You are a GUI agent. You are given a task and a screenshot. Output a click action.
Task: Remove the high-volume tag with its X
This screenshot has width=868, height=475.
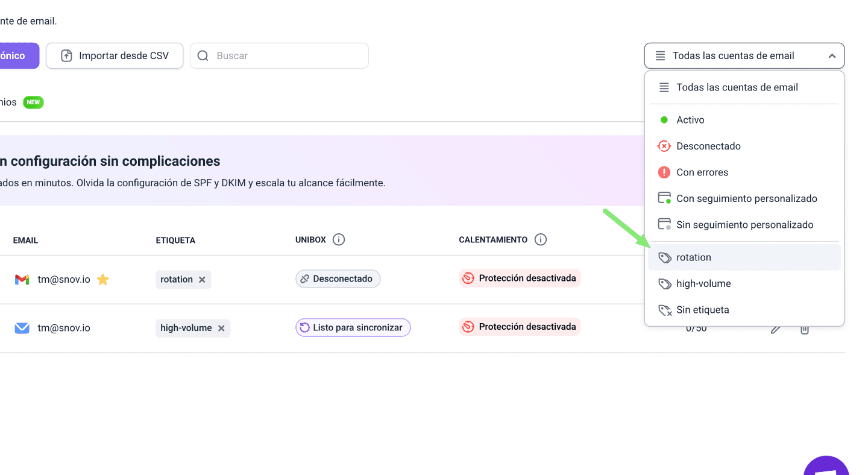(221, 328)
